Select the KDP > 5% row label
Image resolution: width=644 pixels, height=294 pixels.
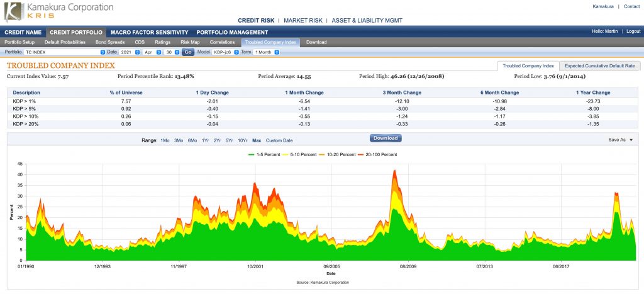tap(25, 109)
